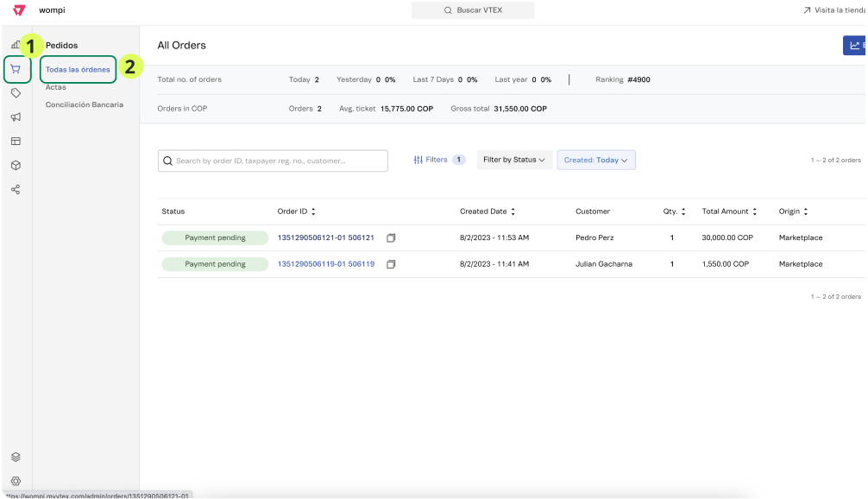
Task: Open order 1351290506119-01 link
Action: pyautogui.click(x=326, y=263)
